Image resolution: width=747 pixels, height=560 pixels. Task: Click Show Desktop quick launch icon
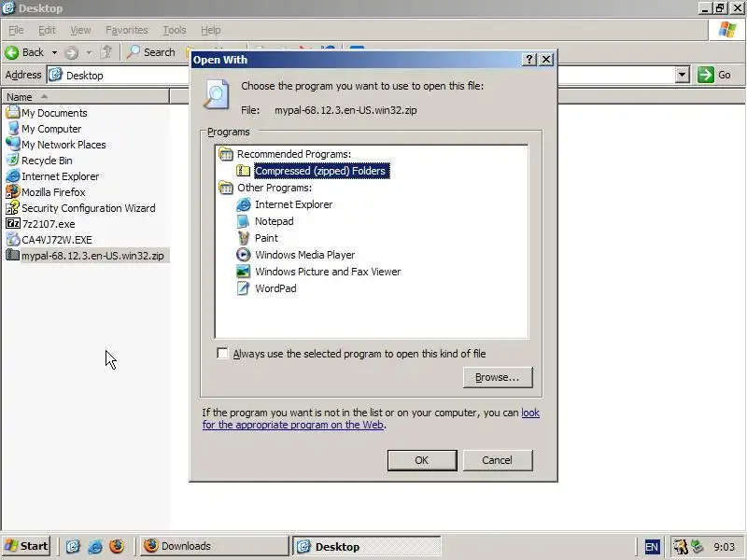[73, 546]
